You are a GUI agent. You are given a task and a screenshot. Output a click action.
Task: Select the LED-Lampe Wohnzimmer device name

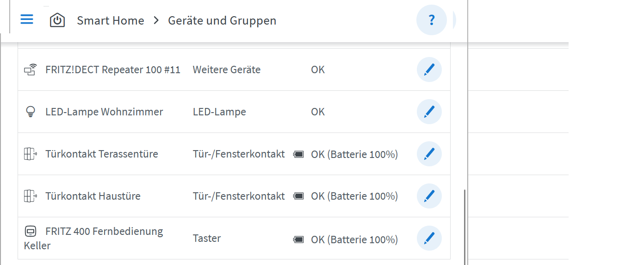click(x=104, y=112)
